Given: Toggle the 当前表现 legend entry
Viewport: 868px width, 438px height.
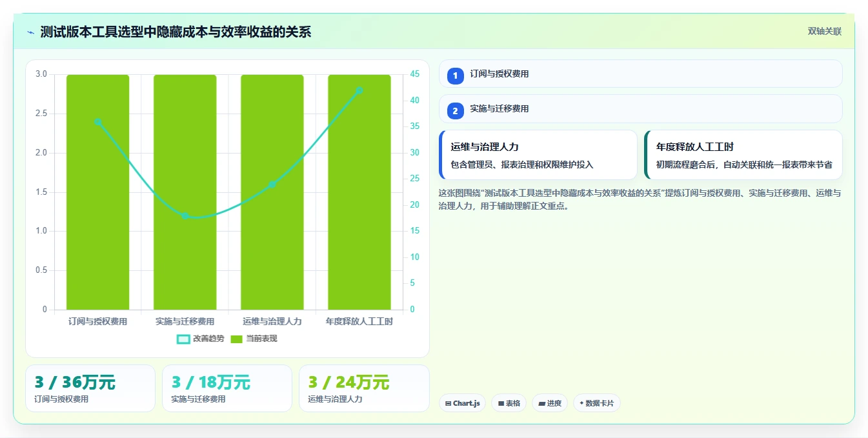Looking at the screenshot, I should pos(254,339).
